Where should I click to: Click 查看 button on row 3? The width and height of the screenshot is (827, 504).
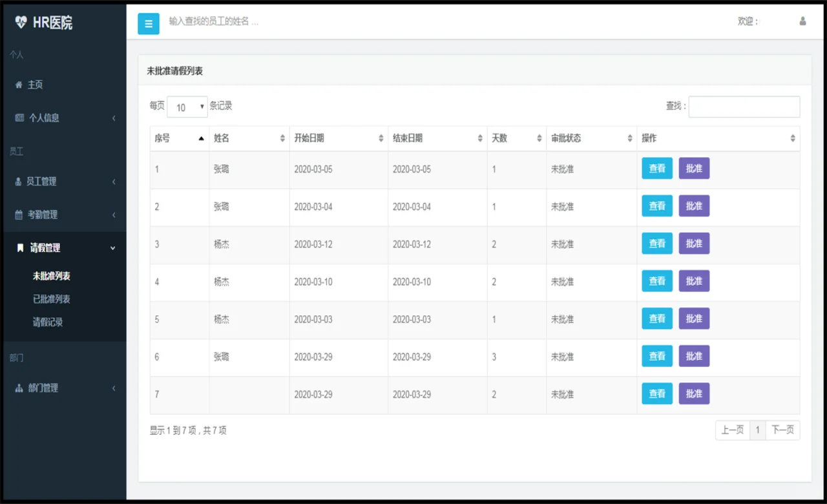point(656,244)
